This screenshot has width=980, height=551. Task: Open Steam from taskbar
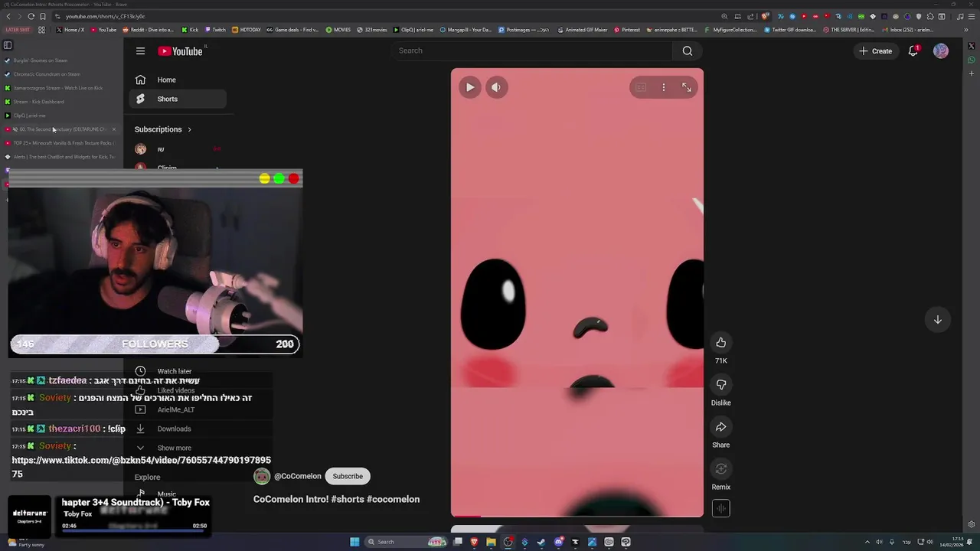[x=541, y=542]
